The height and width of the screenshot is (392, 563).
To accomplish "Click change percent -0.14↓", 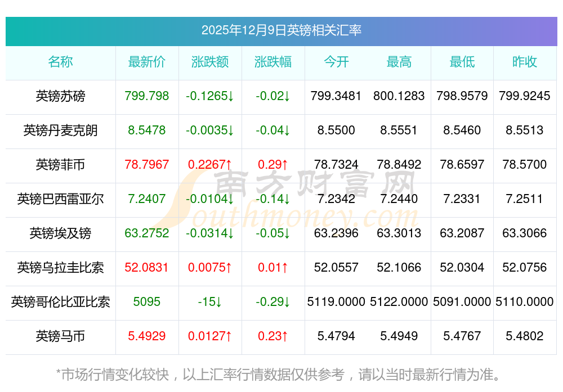I will pos(273,199).
